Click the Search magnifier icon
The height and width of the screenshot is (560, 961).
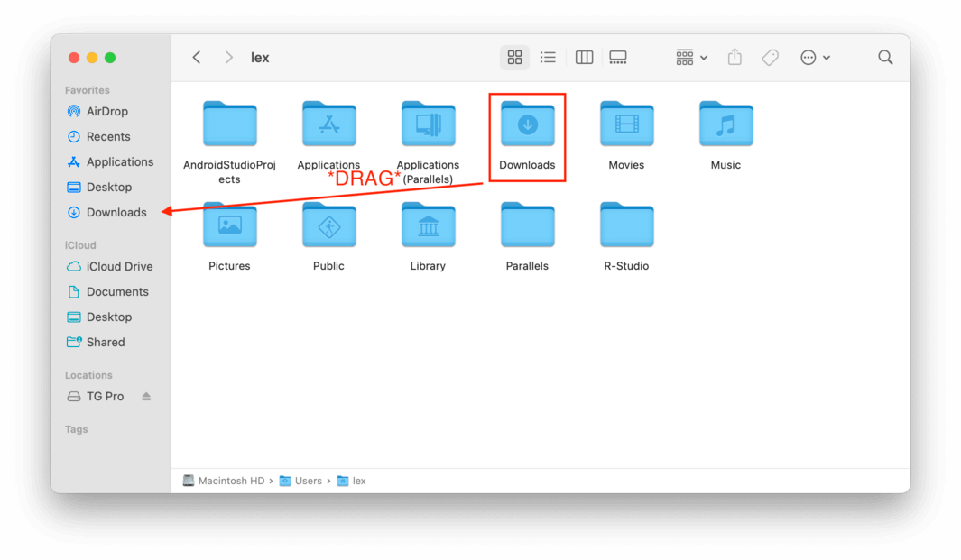click(885, 58)
